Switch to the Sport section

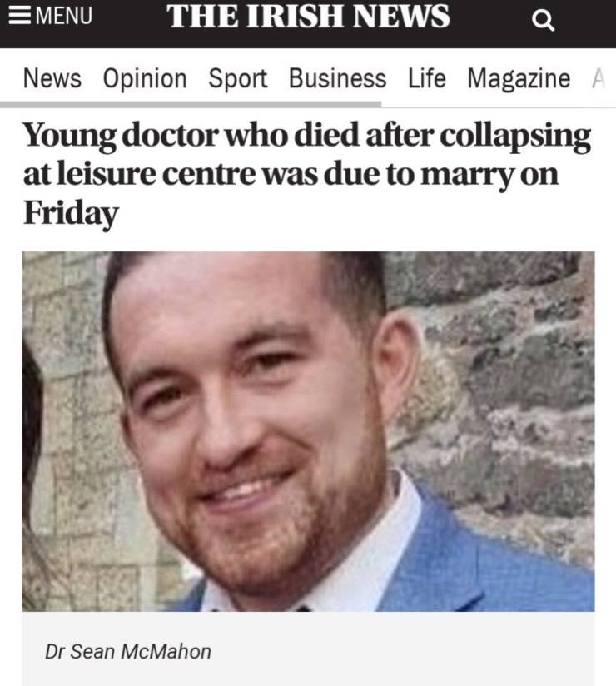pos(237,79)
